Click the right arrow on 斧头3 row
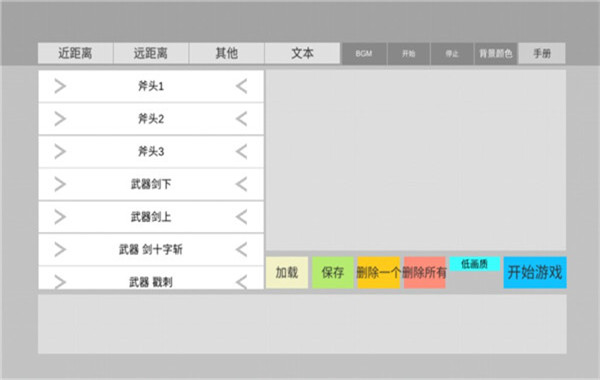Image resolution: width=600 pixels, height=380 pixels. coord(60,152)
